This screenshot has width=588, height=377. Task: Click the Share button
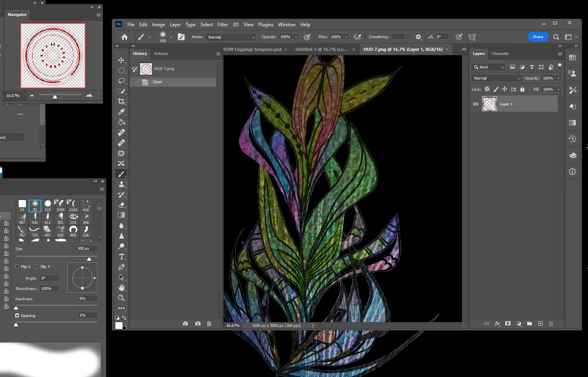(x=538, y=37)
